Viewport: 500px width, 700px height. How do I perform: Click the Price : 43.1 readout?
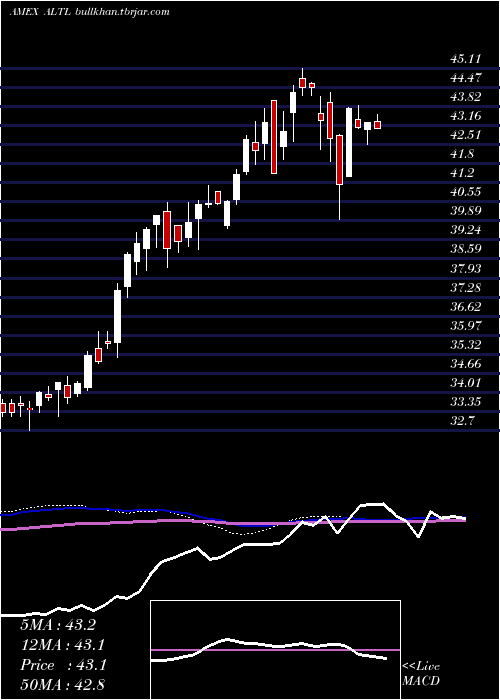[x=63, y=665]
